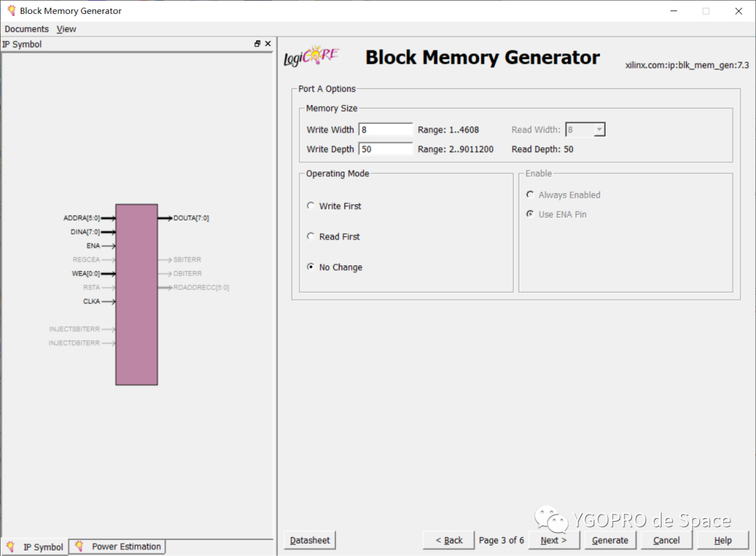Screen dimensions: 756x556
Task: Click into the Write Width field
Action: (386, 130)
